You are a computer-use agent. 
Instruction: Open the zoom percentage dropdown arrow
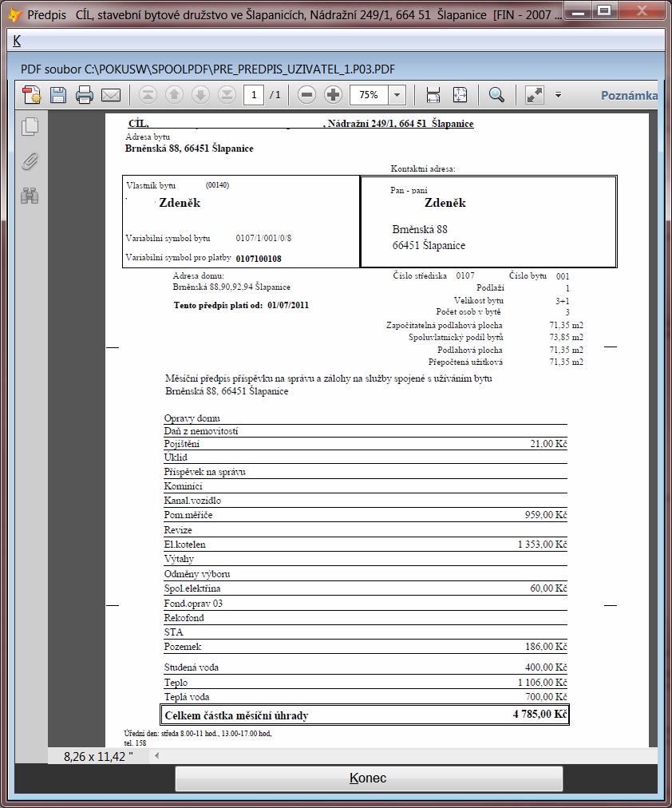coord(397,95)
